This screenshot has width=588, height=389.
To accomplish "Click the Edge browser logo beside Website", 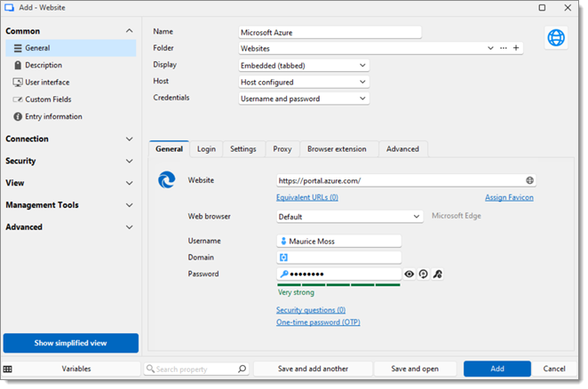I will tap(166, 179).
